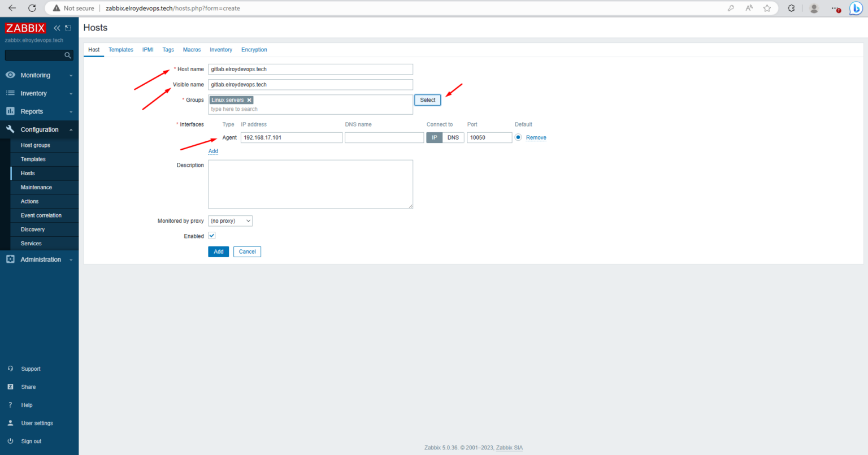
Task: Switch Connect to DNS mode
Action: click(x=453, y=137)
